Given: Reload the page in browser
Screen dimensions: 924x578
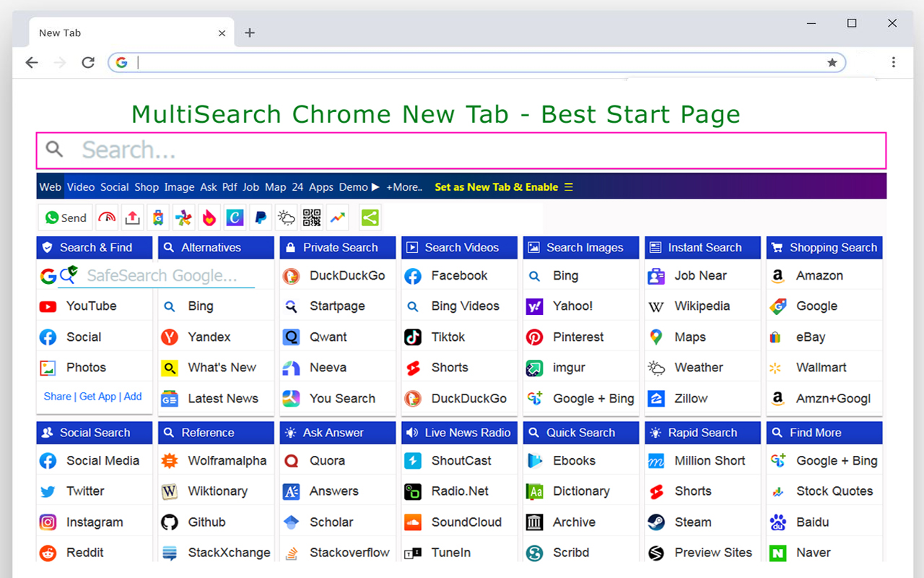Looking at the screenshot, I should coord(88,63).
